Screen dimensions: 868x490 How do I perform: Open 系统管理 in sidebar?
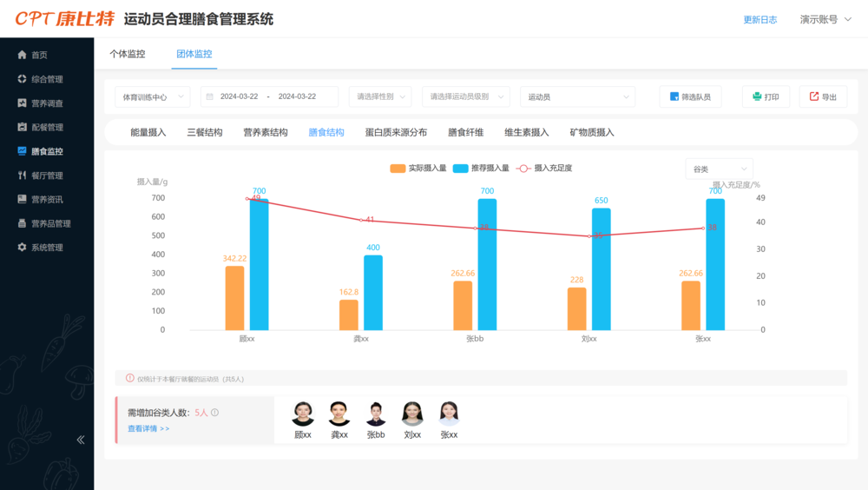47,248
